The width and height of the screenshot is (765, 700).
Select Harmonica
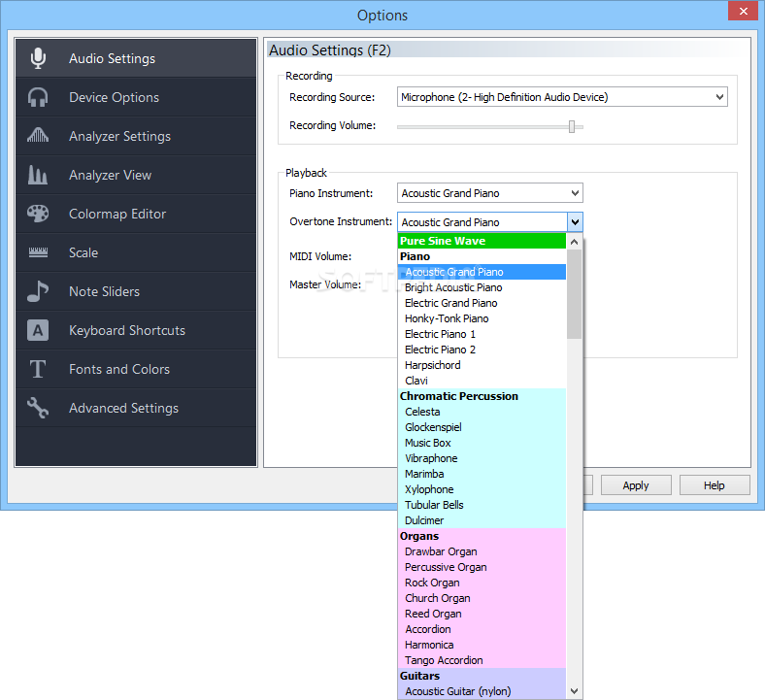click(x=482, y=645)
